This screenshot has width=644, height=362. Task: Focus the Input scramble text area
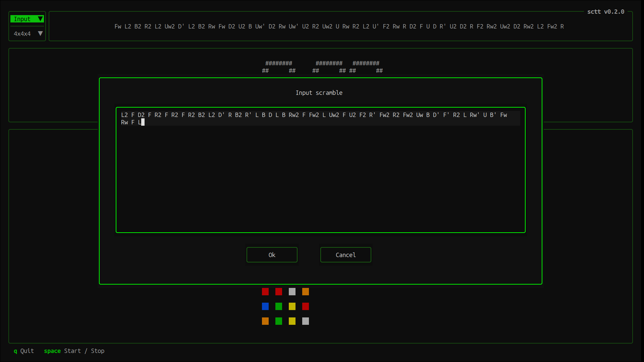pos(320,170)
